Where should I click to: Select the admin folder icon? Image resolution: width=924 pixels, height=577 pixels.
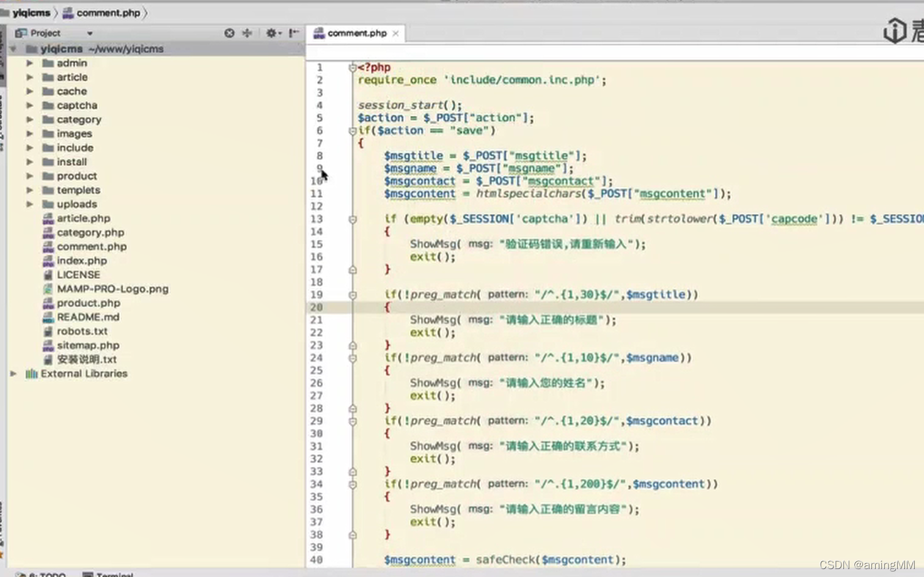[x=48, y=63]
